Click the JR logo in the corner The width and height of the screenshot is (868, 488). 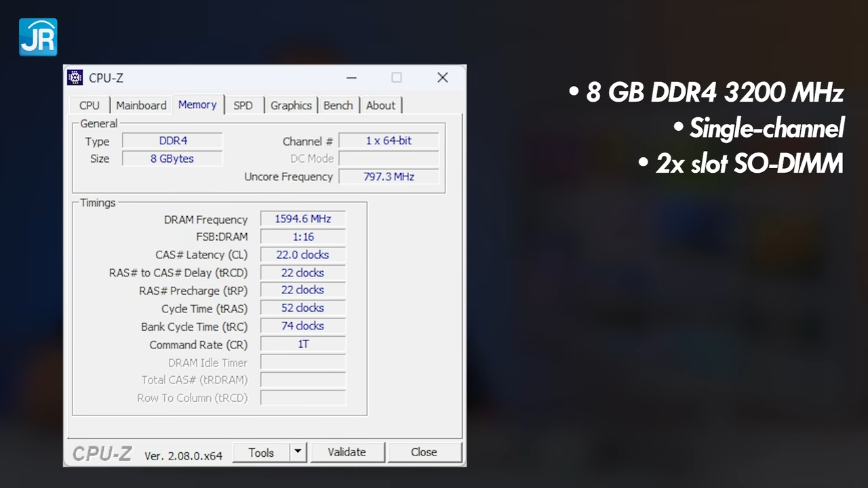click(38, 37)
